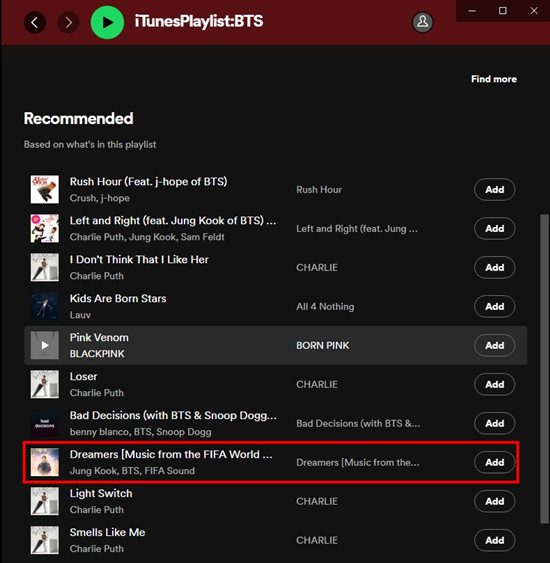The image size is (550, 563).
Task: Open the user profile icon
Action: coord(423,22)
